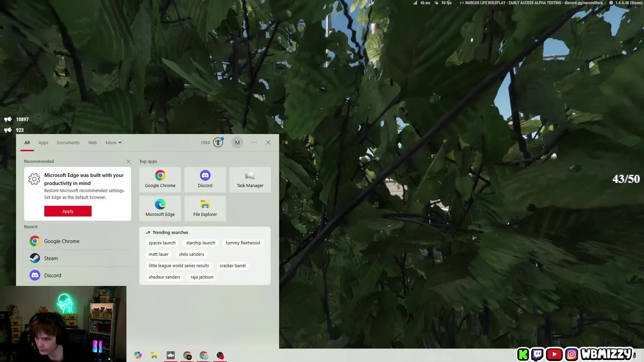Click the 1884 rewards points

click(205, 142)
